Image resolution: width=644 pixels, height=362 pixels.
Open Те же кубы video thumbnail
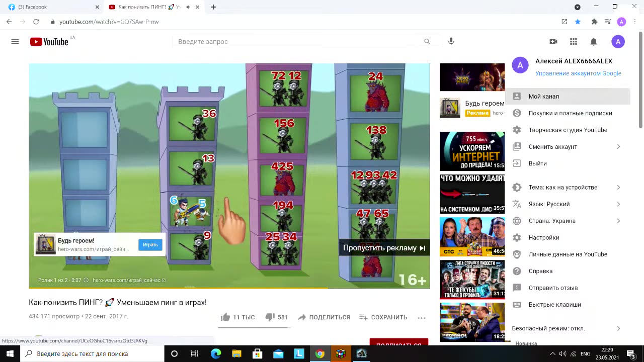[x=472, y=279]
